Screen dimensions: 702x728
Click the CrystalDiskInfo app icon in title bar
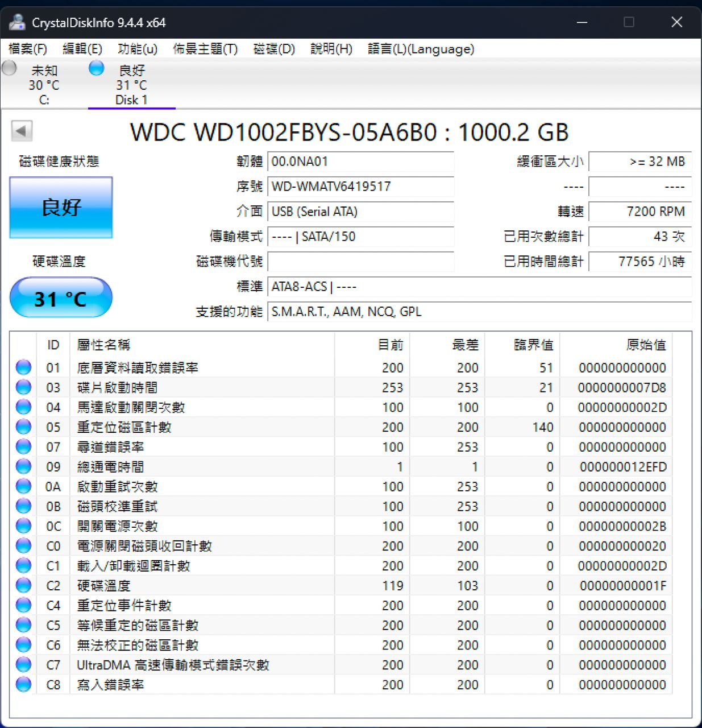[x=18, y=22]
